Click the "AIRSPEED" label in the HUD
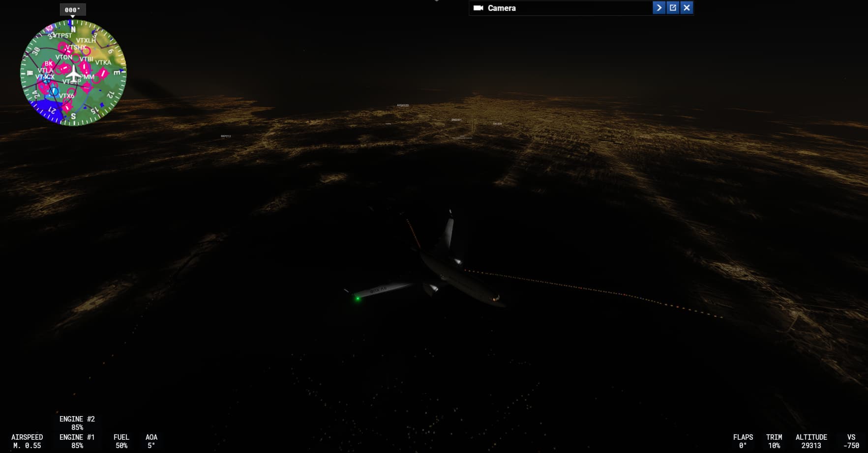This screenshot has height=453, width=868. [x=27, y=437]
